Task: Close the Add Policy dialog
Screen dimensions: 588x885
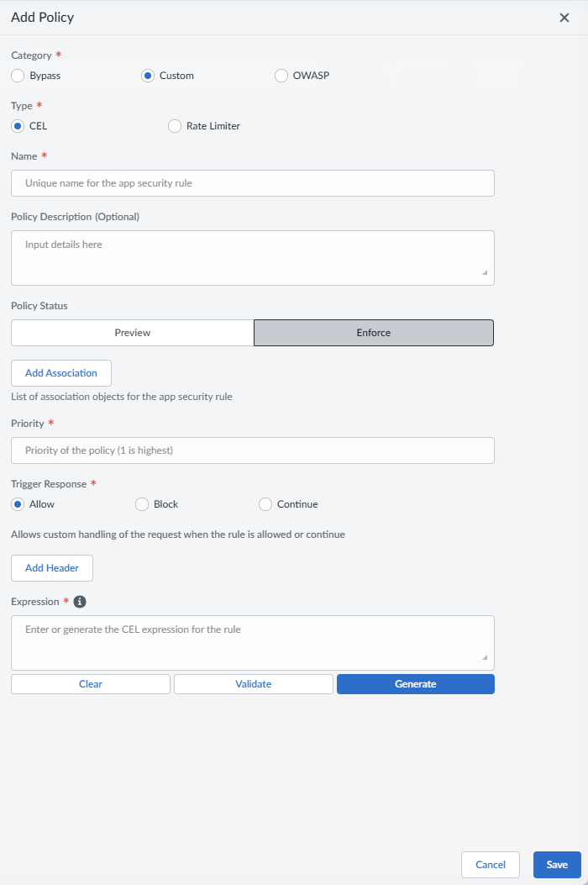Action: 564,18
